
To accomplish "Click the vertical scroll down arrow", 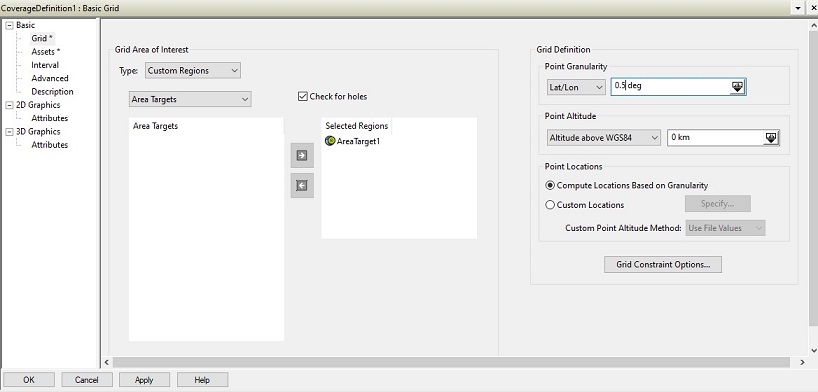I will [814, 351].
